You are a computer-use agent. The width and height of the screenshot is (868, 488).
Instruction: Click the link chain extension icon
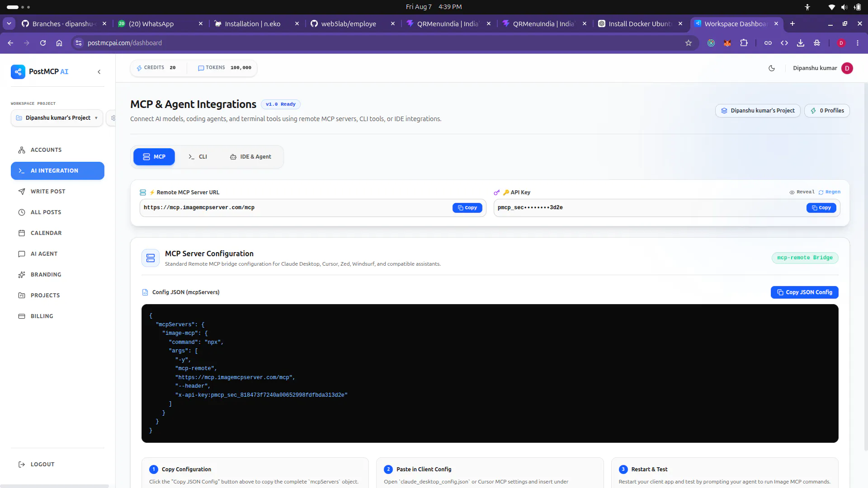pos(768,43)
